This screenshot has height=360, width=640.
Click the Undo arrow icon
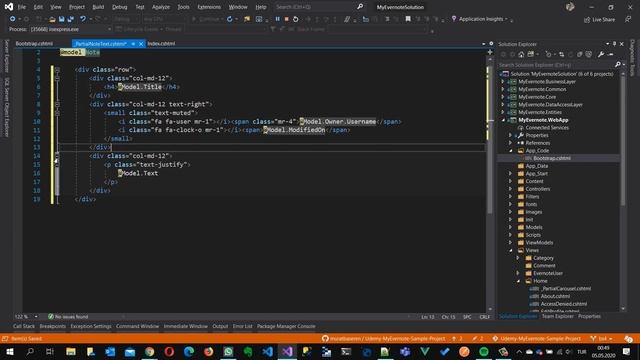[83, 19]
